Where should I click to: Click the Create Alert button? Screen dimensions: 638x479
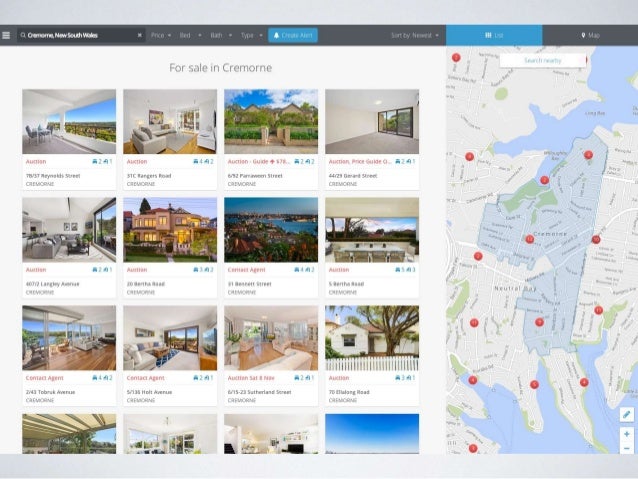coord(293,35)
